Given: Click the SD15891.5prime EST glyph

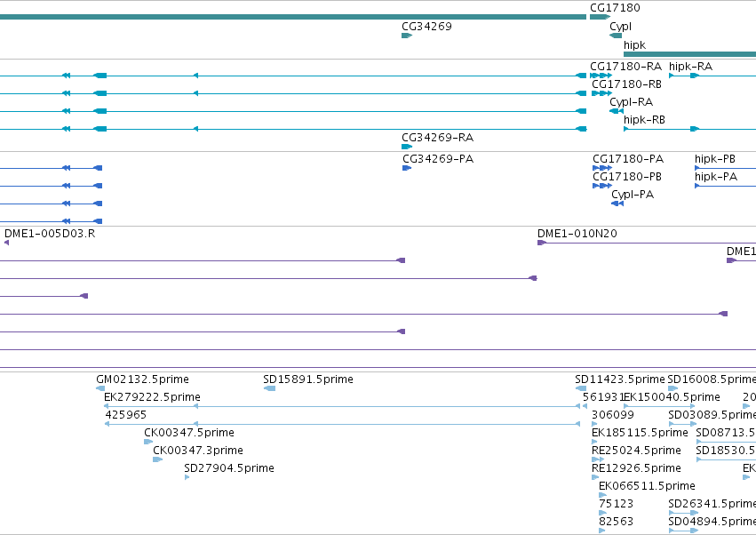Looking at the screenshot, I should 269,388.
